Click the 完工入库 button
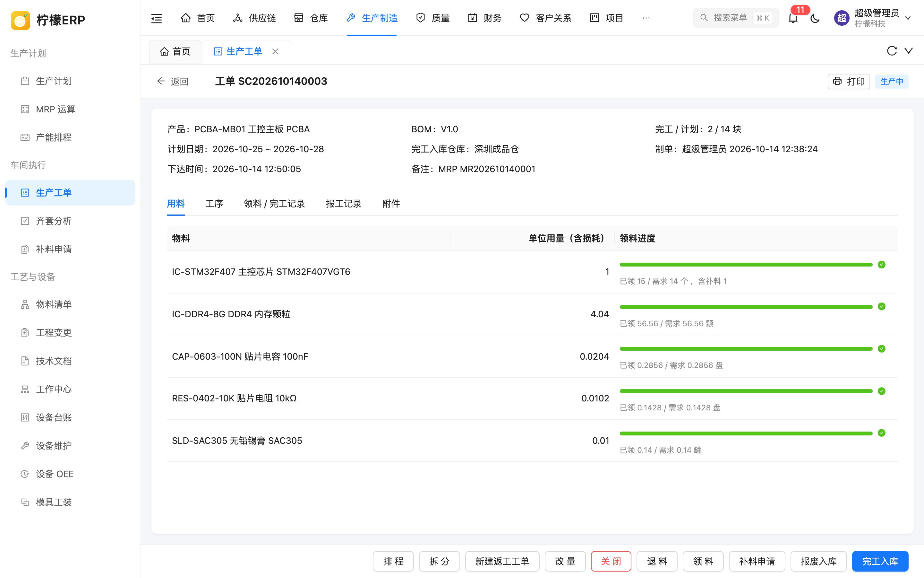This screenshot has height=578, width=924. [x=880, y=561]
